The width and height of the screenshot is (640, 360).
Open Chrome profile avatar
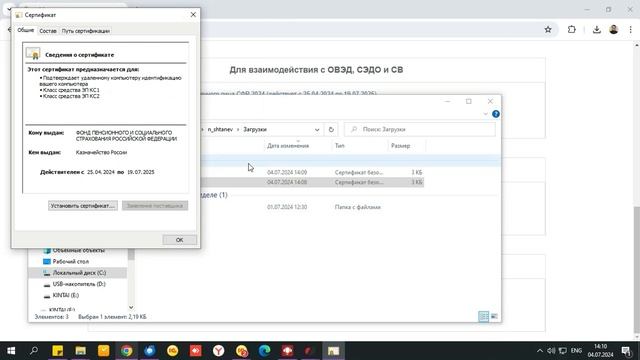[613, 29]
